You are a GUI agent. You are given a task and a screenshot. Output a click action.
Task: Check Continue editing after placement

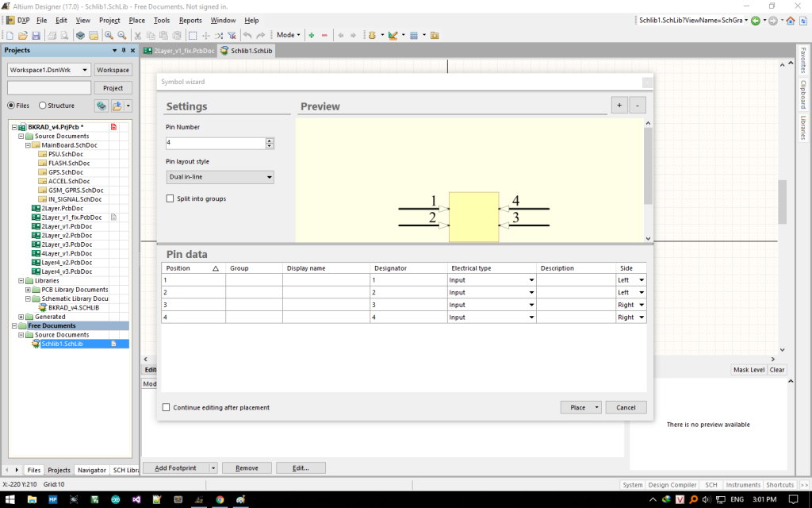167,407
